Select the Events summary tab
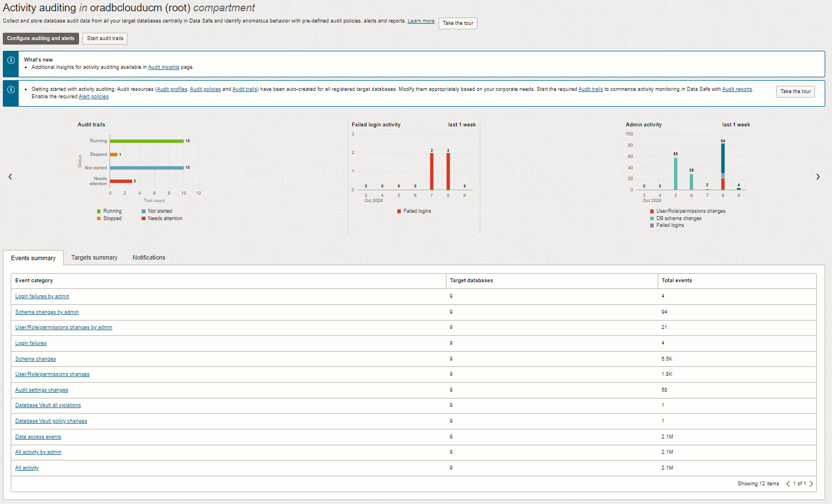The image size is (832, 504). coord(33,258)
